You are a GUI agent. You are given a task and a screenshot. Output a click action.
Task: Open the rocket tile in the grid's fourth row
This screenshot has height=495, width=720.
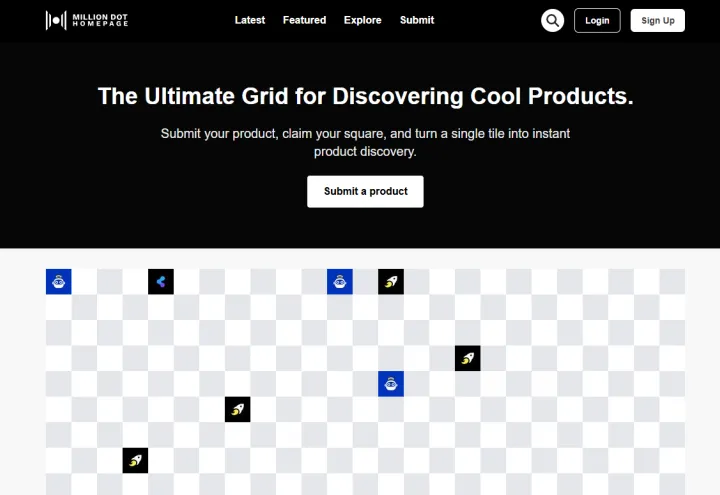[467, 358]
